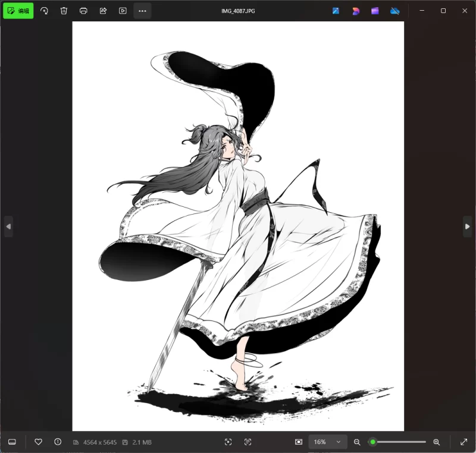Viewport: 476px width, 453px height.
Task: Delete the photo with the trash icon
Action: [x=64, y=11]
